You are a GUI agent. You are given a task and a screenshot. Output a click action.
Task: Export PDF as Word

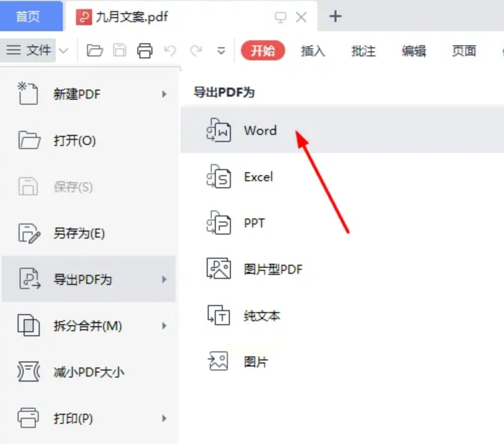[x=343, y=130]
